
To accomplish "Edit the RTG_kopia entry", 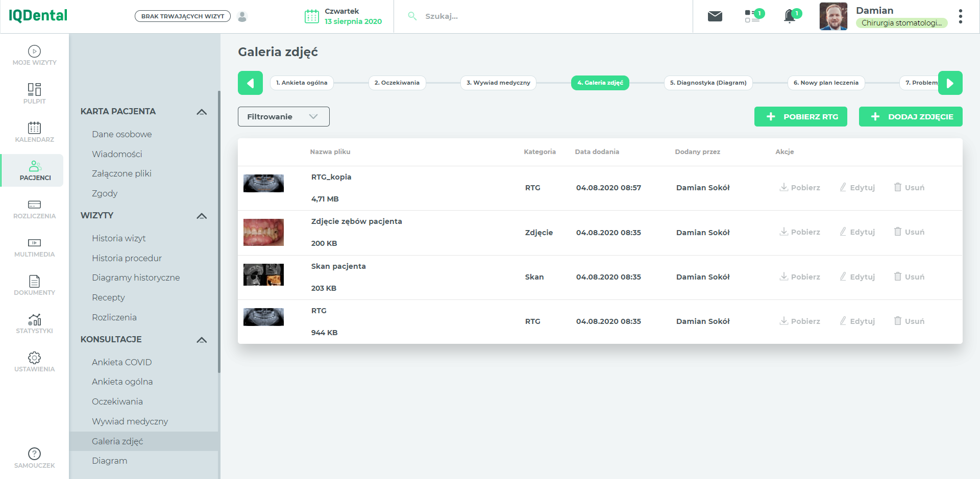I will [x=857, y=187].
